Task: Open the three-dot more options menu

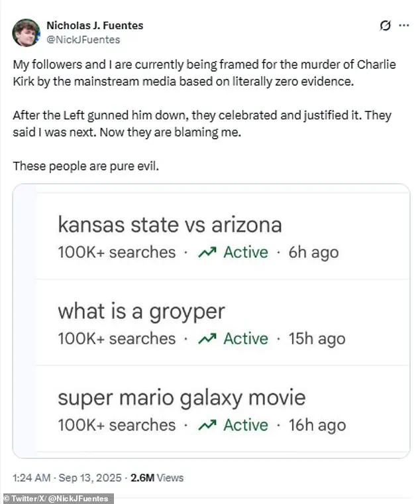Action: [x=404, y=27]
